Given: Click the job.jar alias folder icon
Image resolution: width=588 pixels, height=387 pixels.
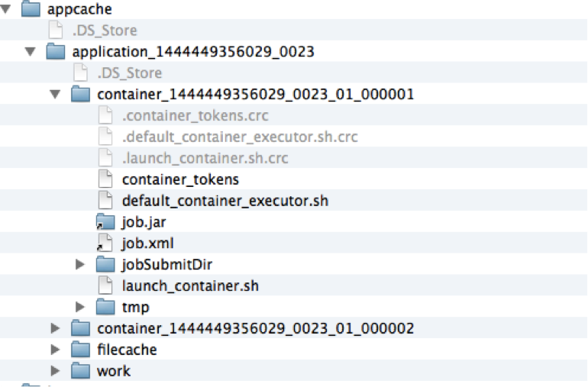Looking at the screenshot, I should coord(105,221).
